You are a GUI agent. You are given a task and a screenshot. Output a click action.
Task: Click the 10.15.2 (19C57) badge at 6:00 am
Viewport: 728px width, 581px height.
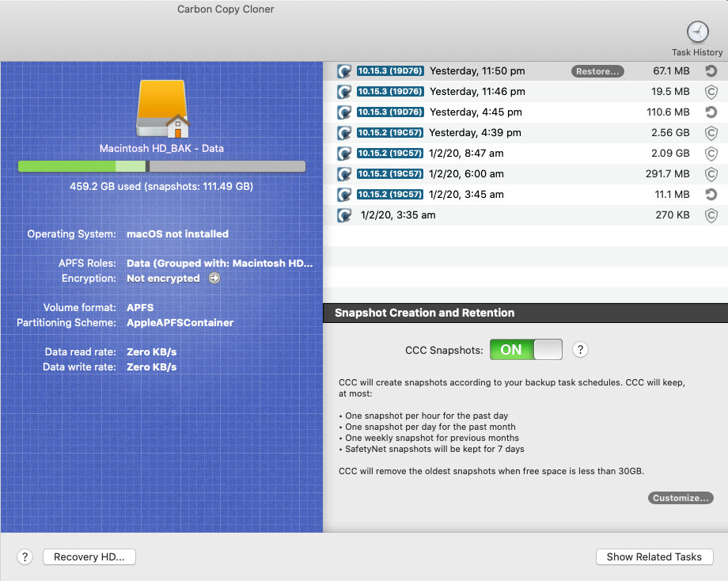[390, 173]
